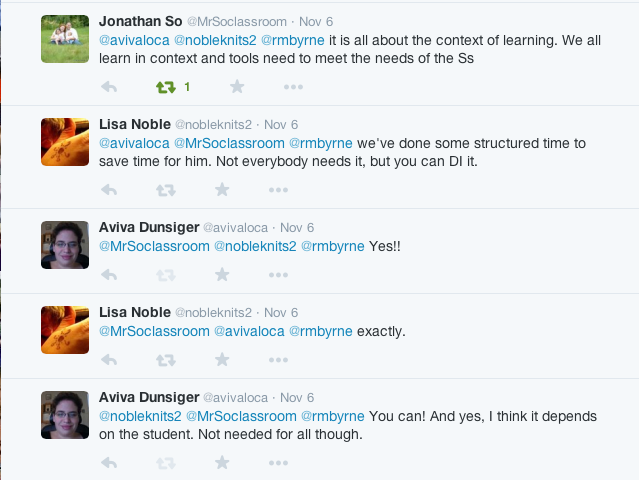Screen dimensions: 639x480
Task: Open more options on Jonathan So's tweet
Action: pyautogui.click(x=293, y=87)
